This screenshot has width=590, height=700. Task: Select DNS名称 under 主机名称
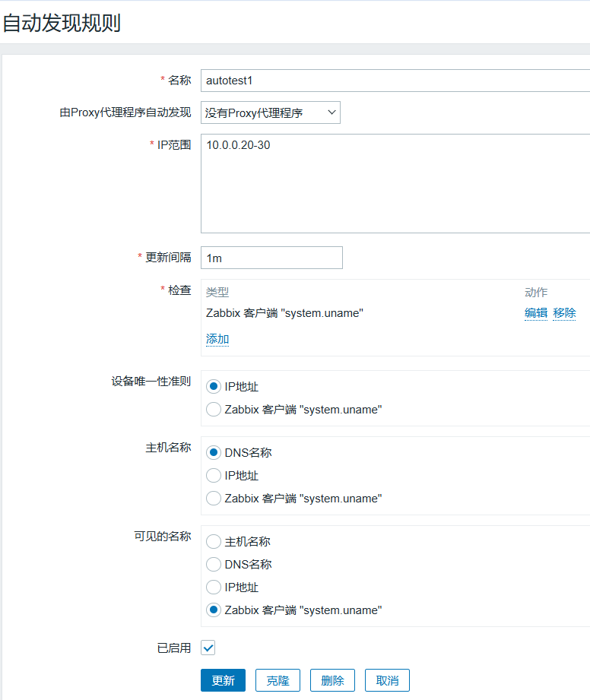coord(214,453)
